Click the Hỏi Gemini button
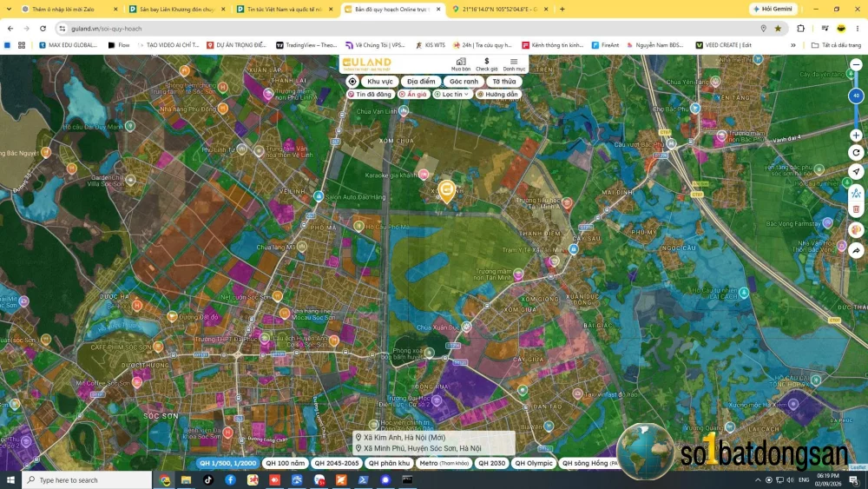 [773, 9]
